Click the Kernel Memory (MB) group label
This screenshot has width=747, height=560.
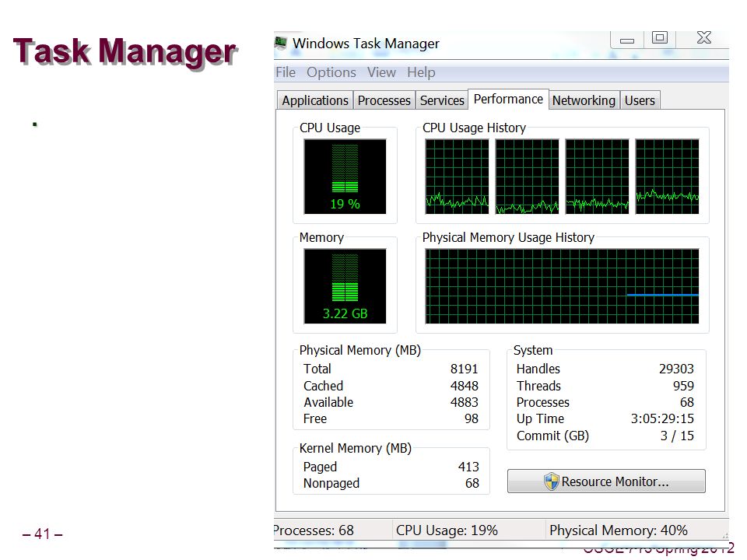[x=356, y=449]
